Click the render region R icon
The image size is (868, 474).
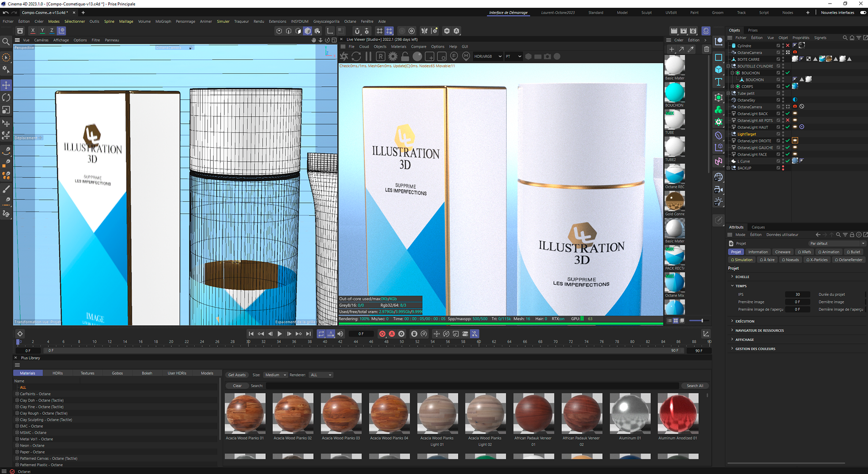click(381, 56)
